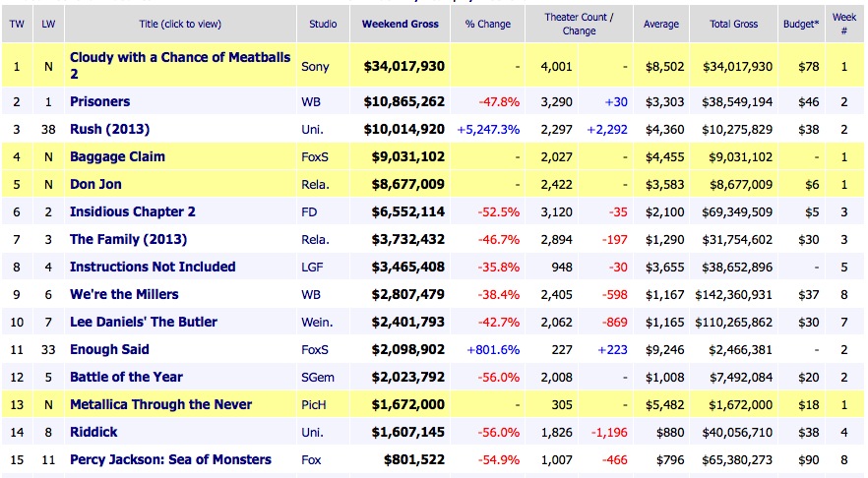Sort table by Total Gross header
The width and height of the screenshot is (868, 478).
tap(733, 24)
